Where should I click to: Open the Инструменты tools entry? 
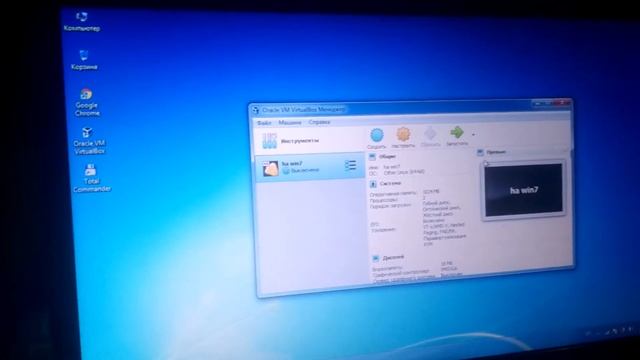point(310,141)
